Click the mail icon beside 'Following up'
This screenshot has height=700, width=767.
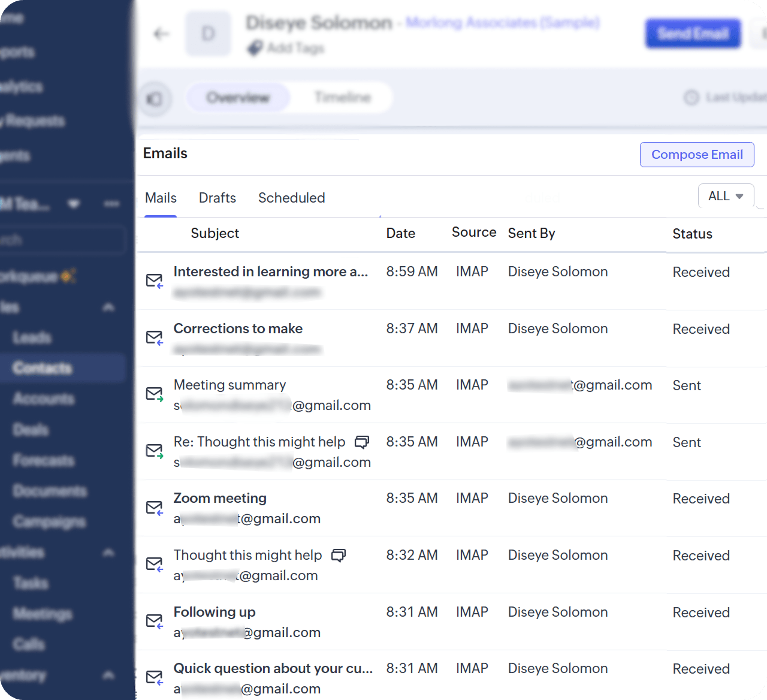click(155, 621)
